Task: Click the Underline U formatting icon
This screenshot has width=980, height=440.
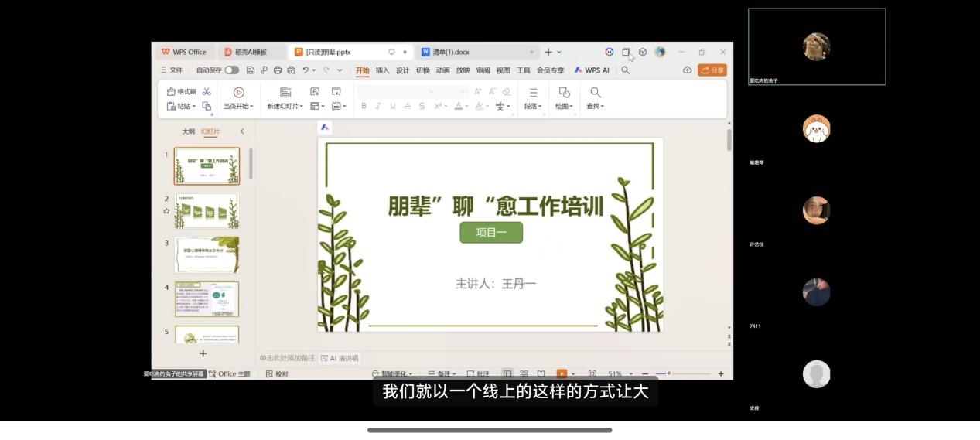Action: pyautogui.click(x=393, y=106)
